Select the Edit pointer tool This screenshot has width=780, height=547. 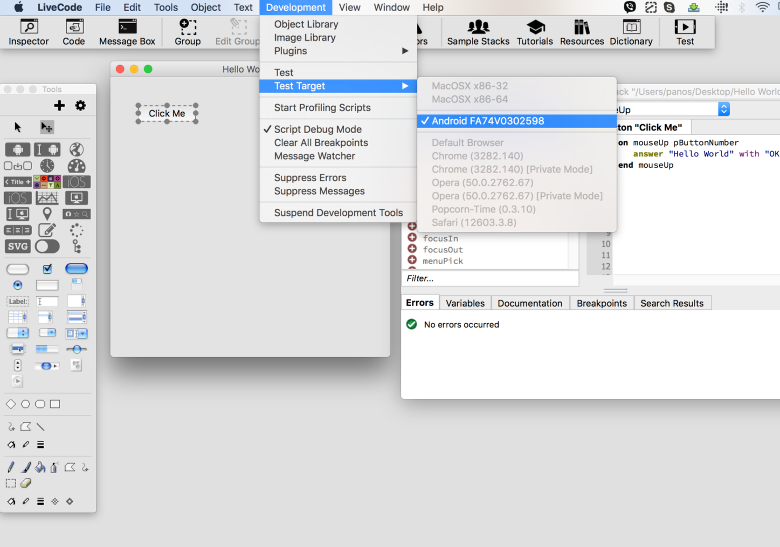point(47,127)
